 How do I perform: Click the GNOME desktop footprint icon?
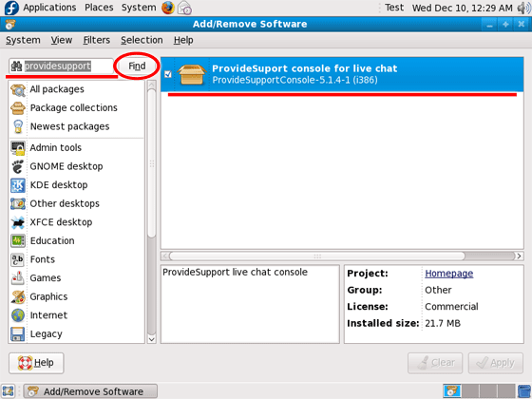pos(18,166)
